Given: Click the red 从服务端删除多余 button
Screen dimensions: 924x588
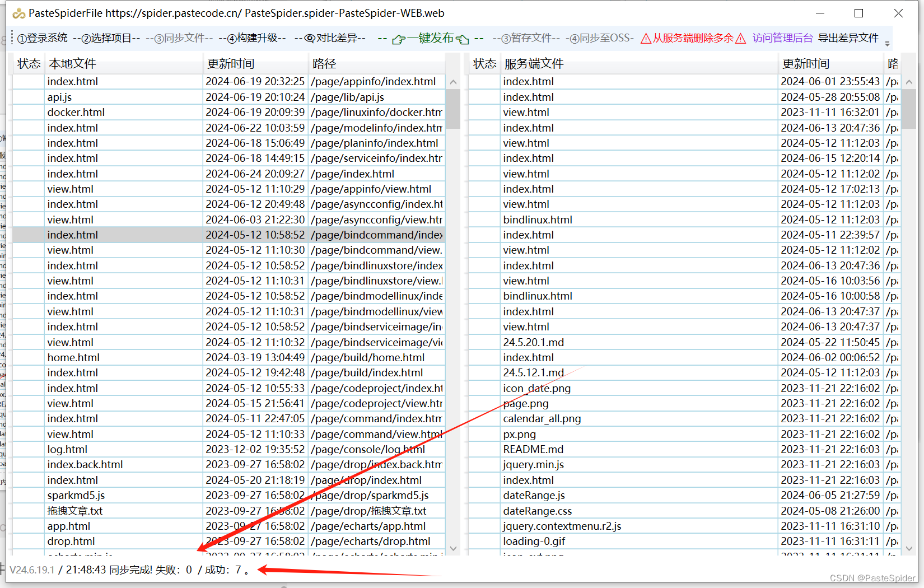Looking at the screenshot, I should [693, 38].
